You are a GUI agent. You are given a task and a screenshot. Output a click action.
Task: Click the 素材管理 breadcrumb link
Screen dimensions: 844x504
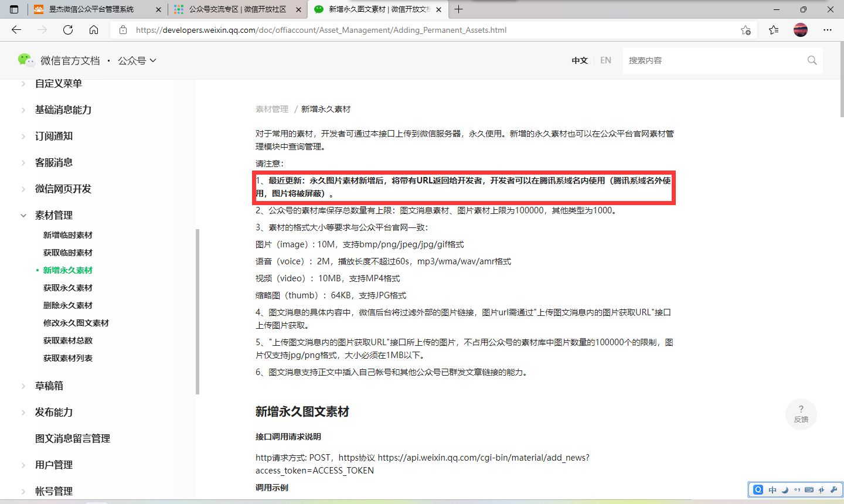(x=272, y=109)
